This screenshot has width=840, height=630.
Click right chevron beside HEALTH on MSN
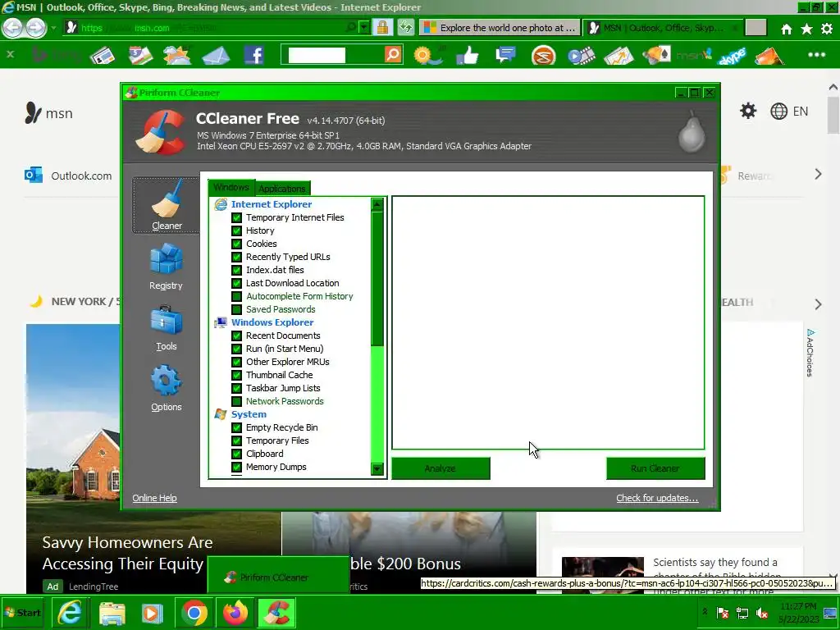pyautogui.click(x=818, y=304)
